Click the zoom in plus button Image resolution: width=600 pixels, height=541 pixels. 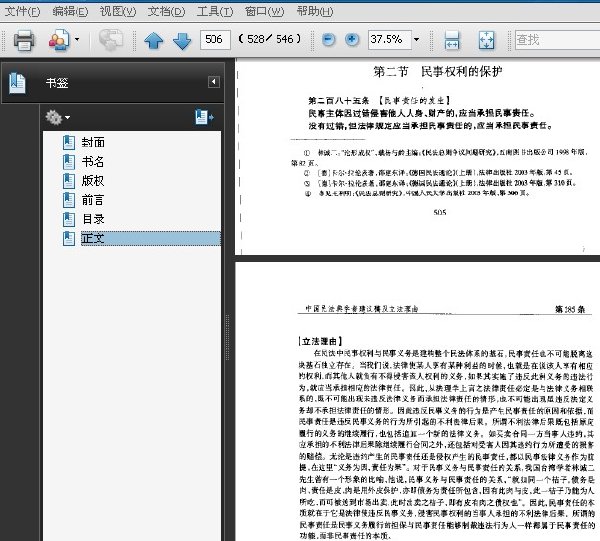click(352, 39)
